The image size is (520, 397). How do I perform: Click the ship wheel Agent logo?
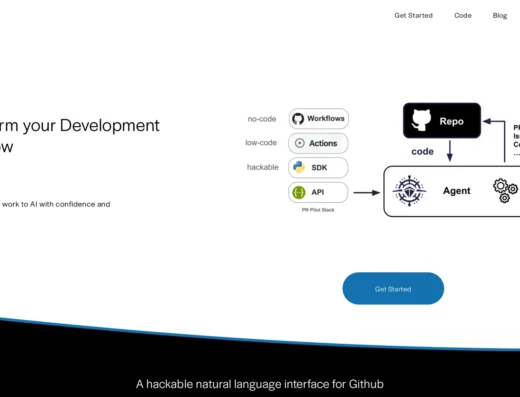click(409, 191)
